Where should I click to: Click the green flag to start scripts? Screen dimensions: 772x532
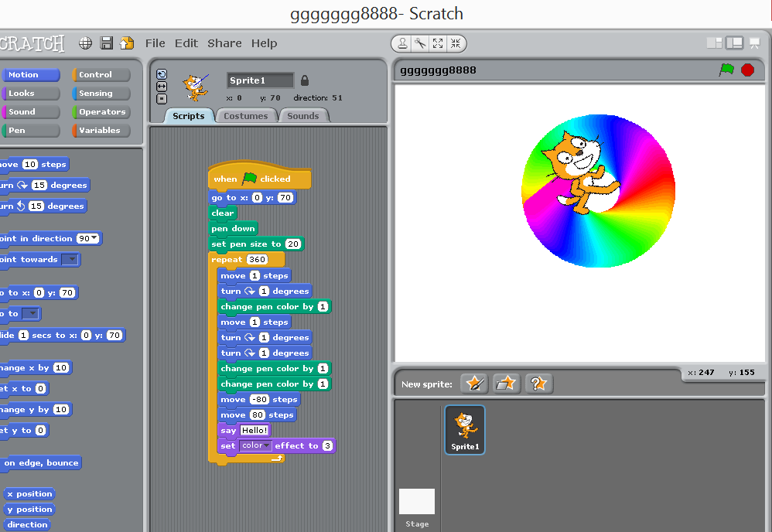tap(726, 70)
